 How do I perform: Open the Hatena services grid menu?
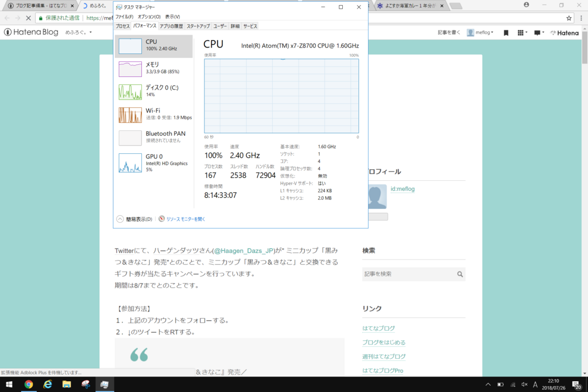pos(522,33)
